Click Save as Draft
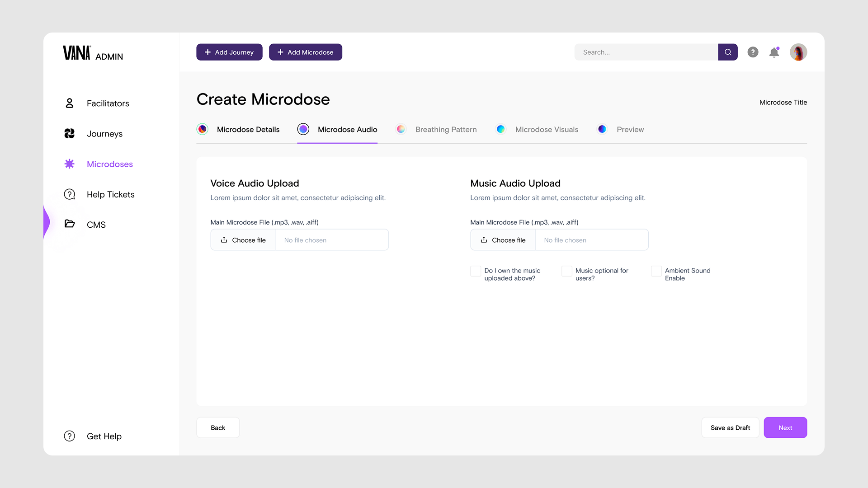 (730, 427)
